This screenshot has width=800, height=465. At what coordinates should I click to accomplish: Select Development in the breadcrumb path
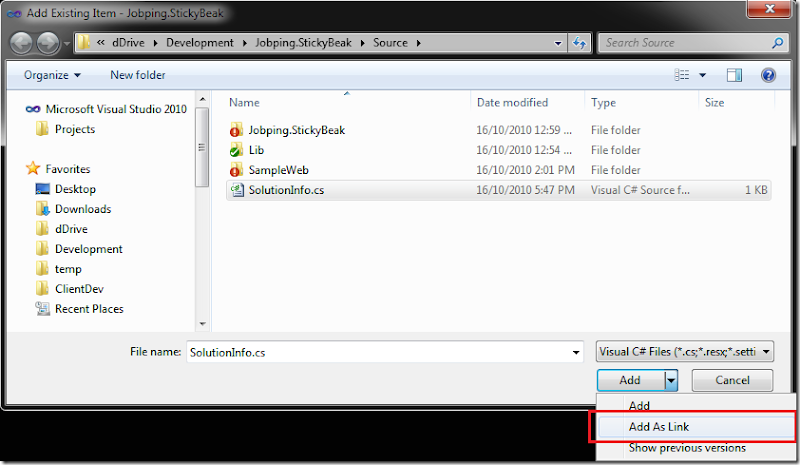(199, 43)
